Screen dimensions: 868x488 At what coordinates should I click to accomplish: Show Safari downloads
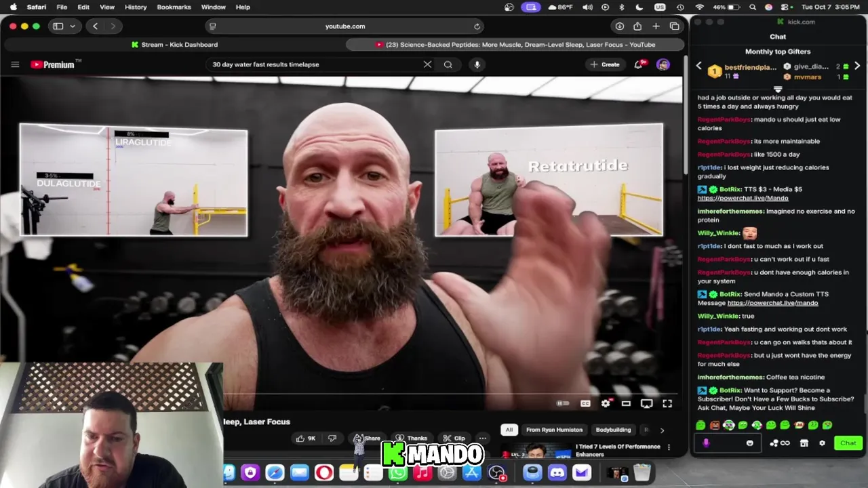pos(619,26)
